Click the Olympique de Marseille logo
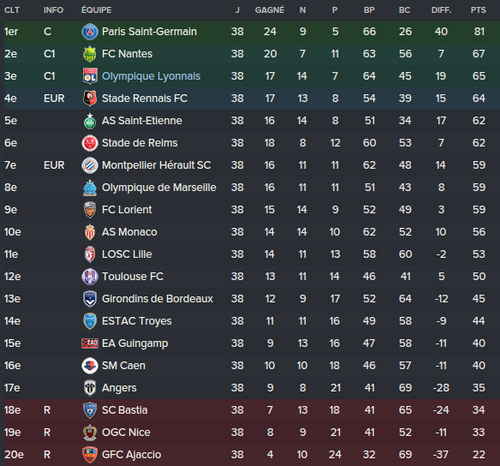Viewport: 500px width, 466px height. pos(90,187)
